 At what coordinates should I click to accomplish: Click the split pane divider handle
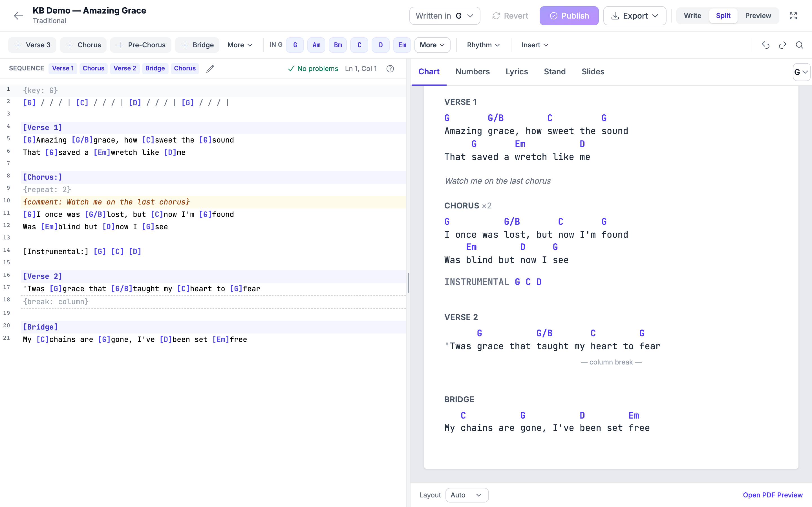pyautogui.click(x=408, y=283)
